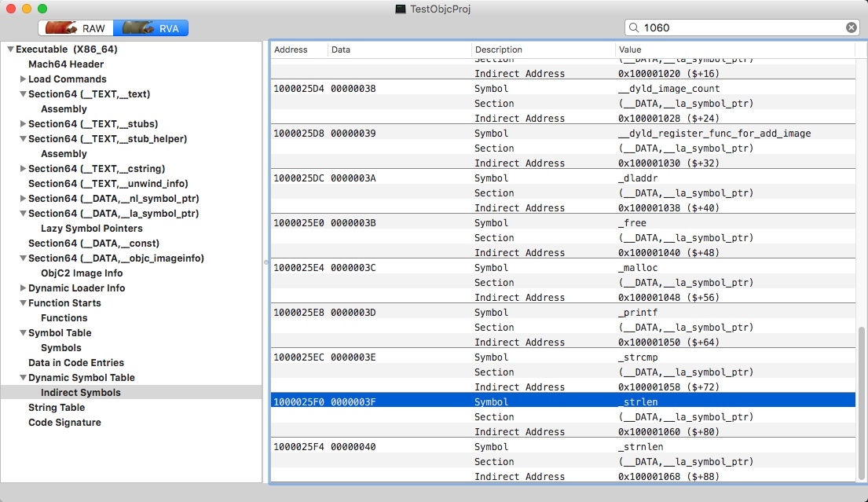Expand Section64 (__DATA,__nl_symbol_ptr) node
This screenshot has height=502, width=868.
click(23, 199)
